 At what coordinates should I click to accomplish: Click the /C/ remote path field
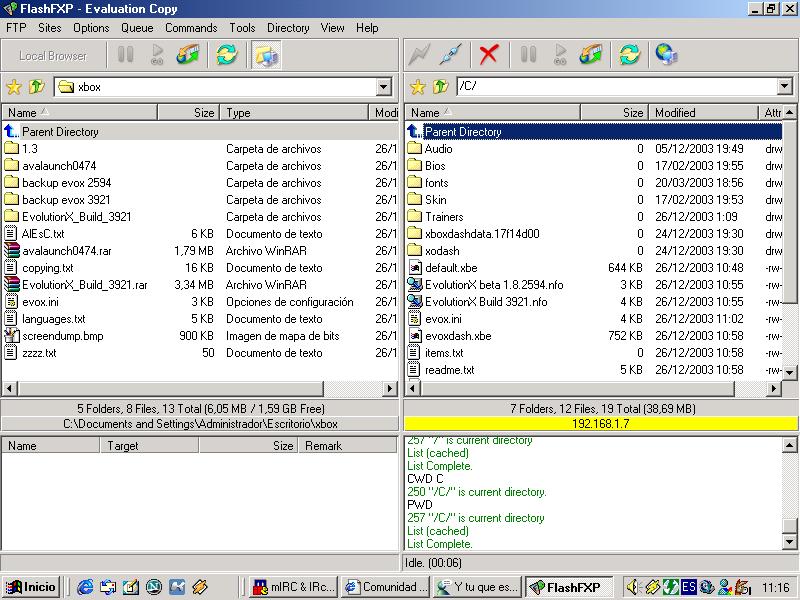pyautogui.click(x=617, y=86)
